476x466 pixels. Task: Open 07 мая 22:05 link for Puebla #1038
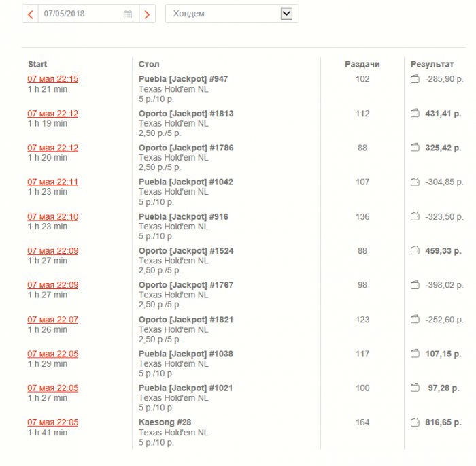point(53,354)
